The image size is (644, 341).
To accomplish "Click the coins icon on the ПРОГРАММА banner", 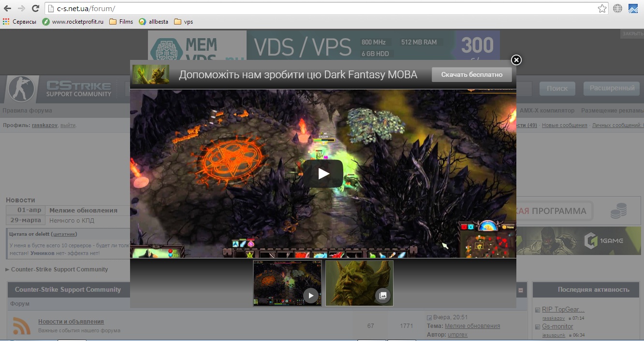I will (x=618, y=211).
